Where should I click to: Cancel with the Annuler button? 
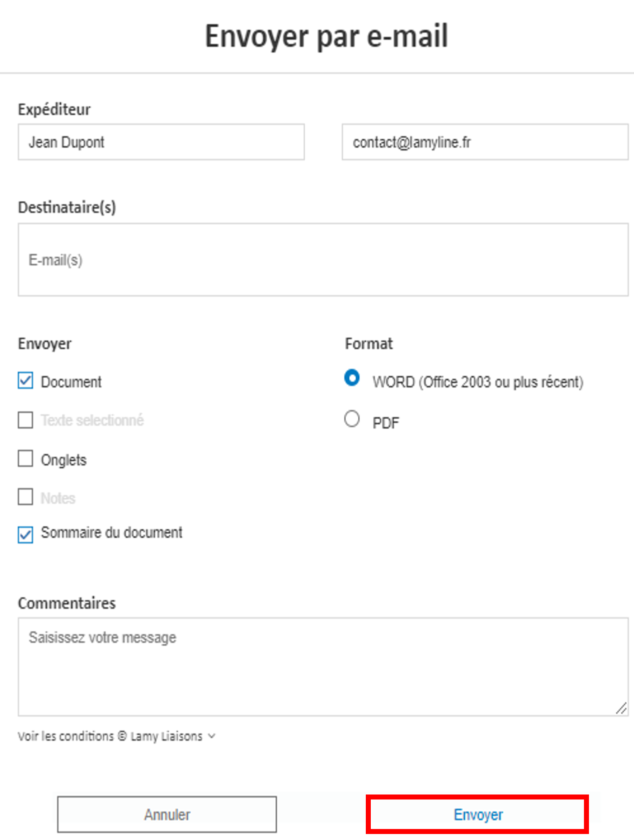coord(167,814)
